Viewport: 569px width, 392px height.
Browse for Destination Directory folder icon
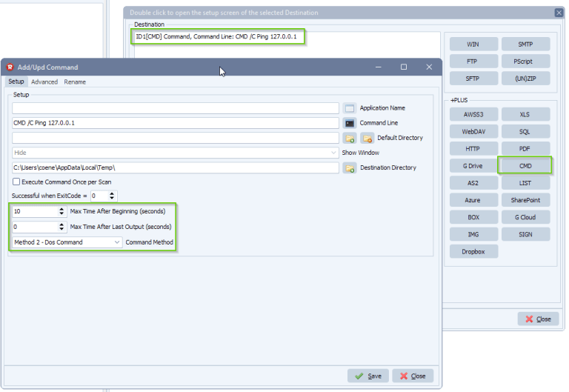click(350, 168)
